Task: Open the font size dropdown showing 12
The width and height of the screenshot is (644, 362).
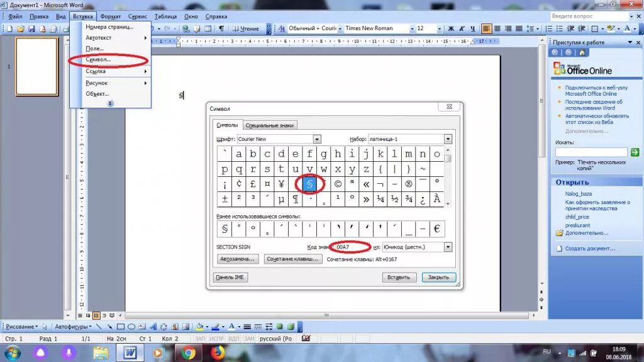Action: coord(440,28)
